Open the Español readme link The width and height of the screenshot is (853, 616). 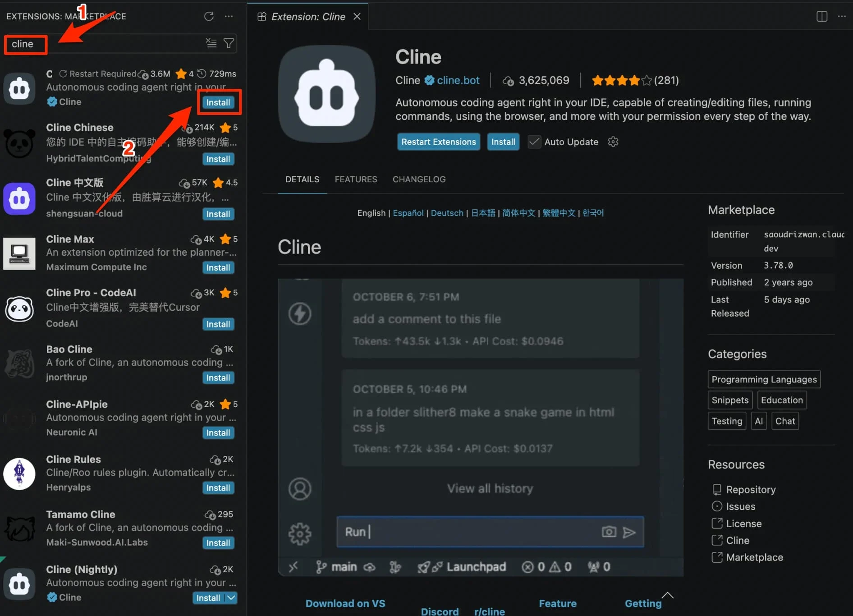click(x=408, y=213)
